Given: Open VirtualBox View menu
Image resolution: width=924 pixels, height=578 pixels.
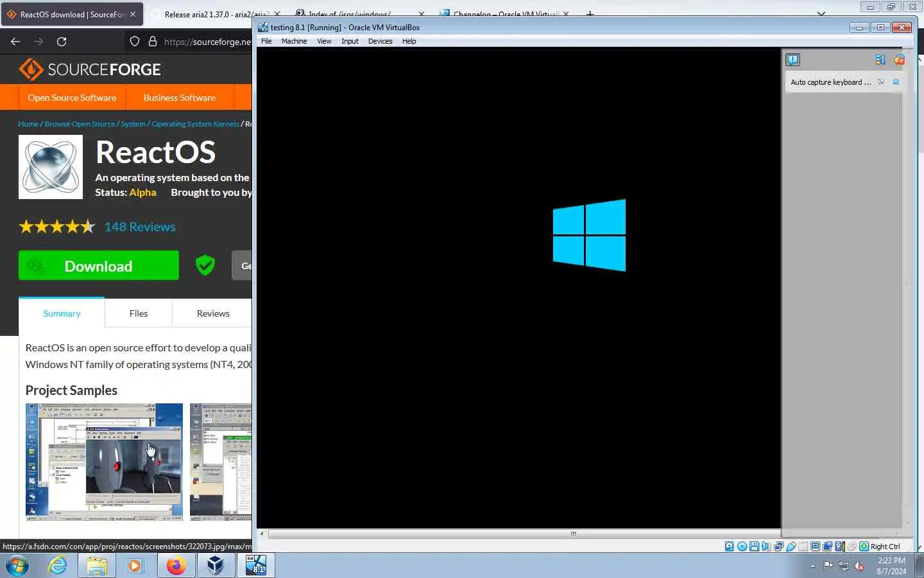Looking at the screenshot, I should [324, 41].
